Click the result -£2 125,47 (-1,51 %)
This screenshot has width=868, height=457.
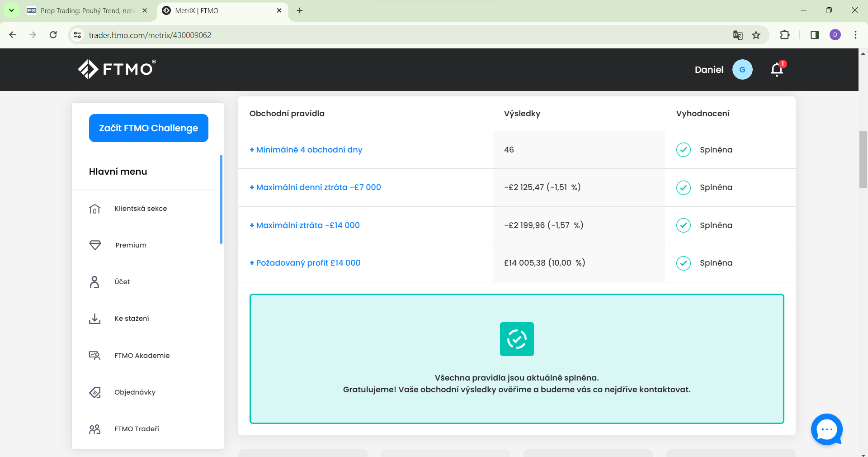click(x=542, y=187)
